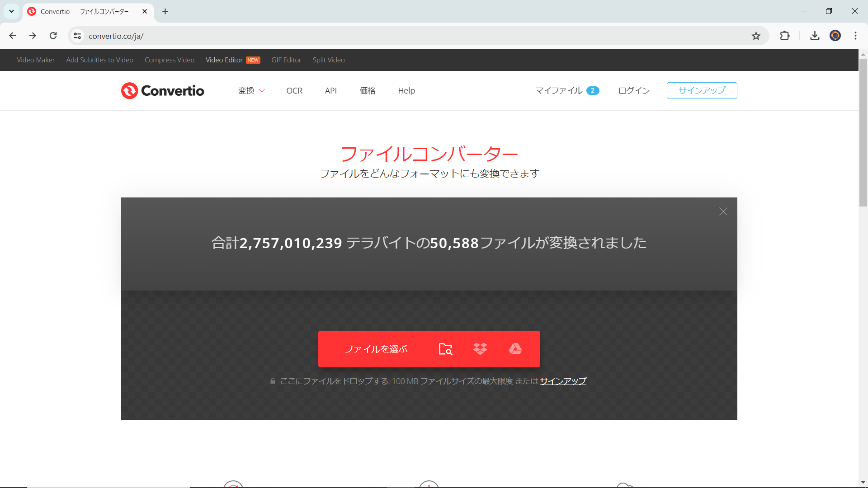The width and height of the screenshot is (868, 488).
Task: Click the ファイルコンバーター heading text
Action: pyautogui.click(x=429, y=154)
